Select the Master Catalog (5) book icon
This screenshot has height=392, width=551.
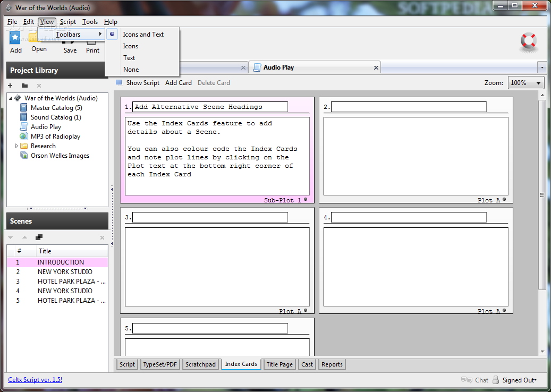pos(23,107)
